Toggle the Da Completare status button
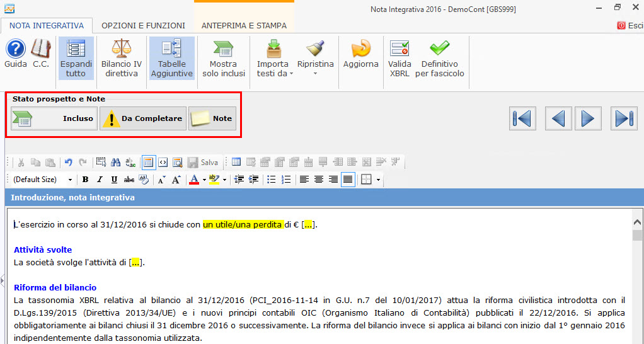The height and width of the screenshot is (344, 644). coord(143,118)
